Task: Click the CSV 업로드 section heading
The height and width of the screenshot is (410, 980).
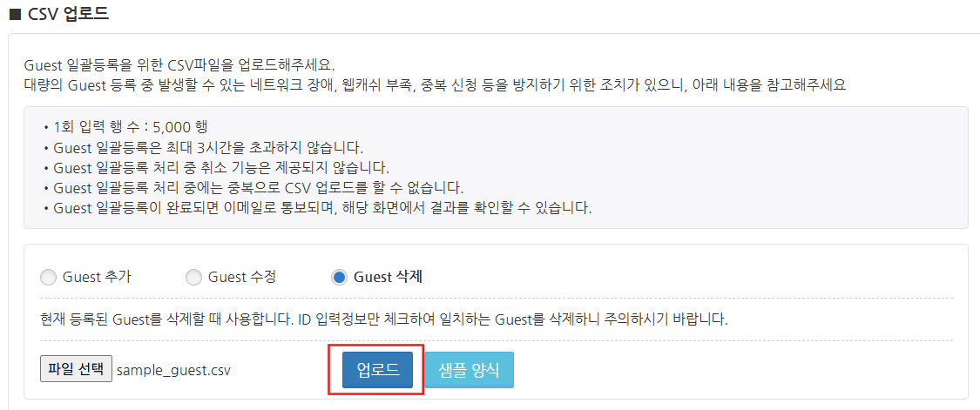Action: tap(69, 14)
